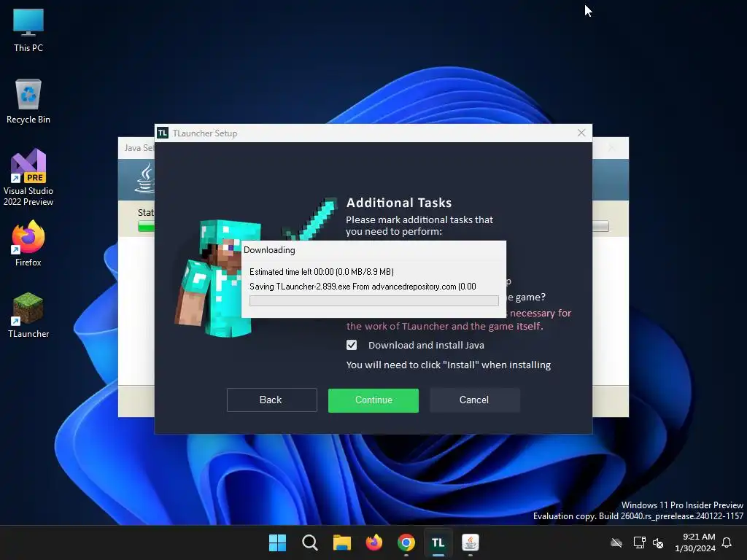The width and height of the screenshot is (747, 560).
Task: Click the Java Setup window title
Action: pos(139,147)
